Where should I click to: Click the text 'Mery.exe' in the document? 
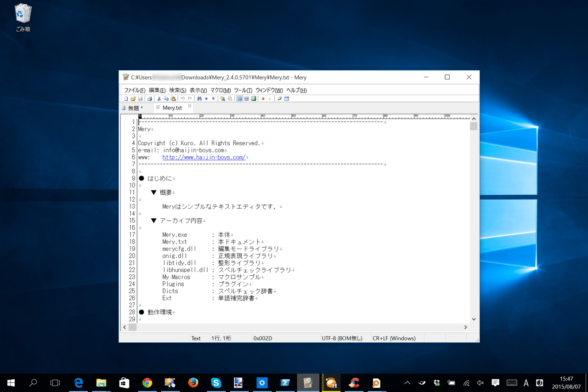tap(175, 235)
